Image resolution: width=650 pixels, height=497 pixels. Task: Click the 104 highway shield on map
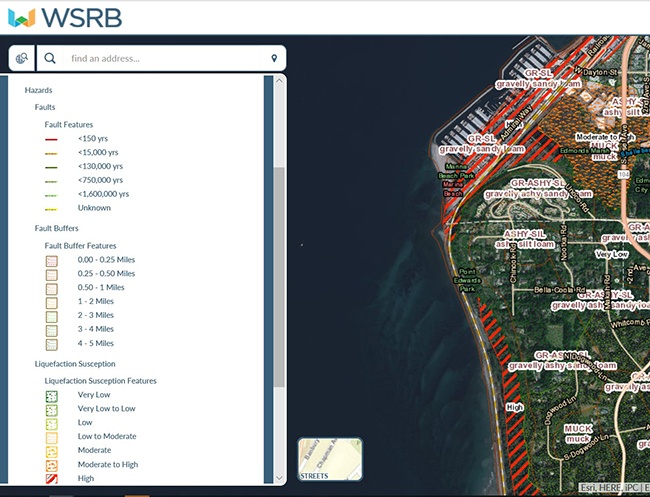coord(624,175)
